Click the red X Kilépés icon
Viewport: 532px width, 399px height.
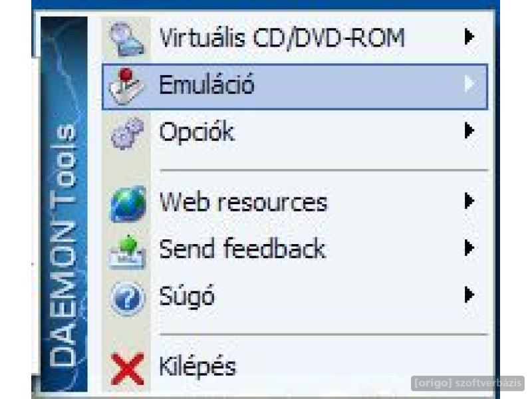click(x=127, y=369)
